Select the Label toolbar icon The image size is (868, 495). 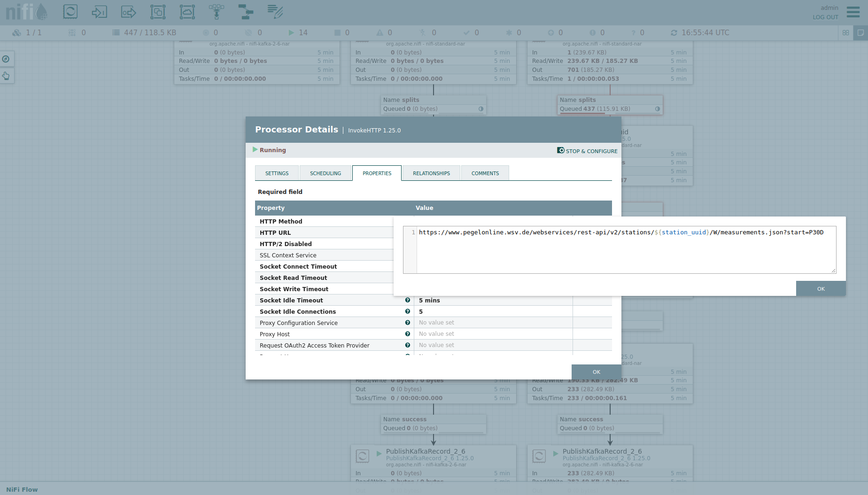coord(275,12)
